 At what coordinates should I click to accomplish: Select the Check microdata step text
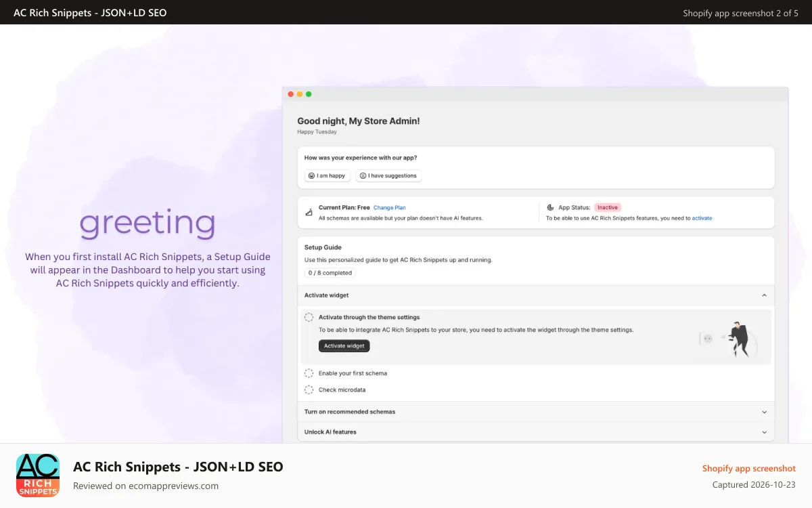click(342, 389)
